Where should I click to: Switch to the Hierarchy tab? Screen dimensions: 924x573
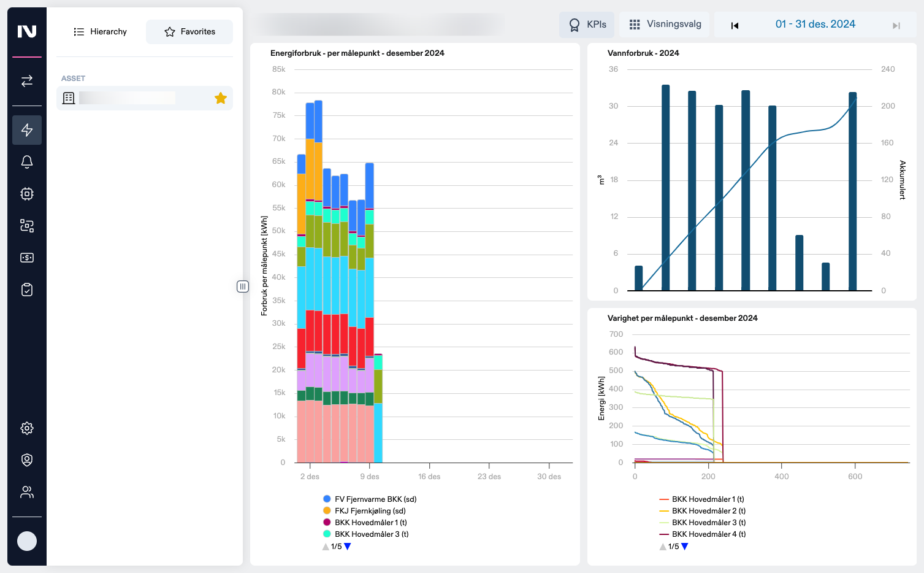coord(100,32)
